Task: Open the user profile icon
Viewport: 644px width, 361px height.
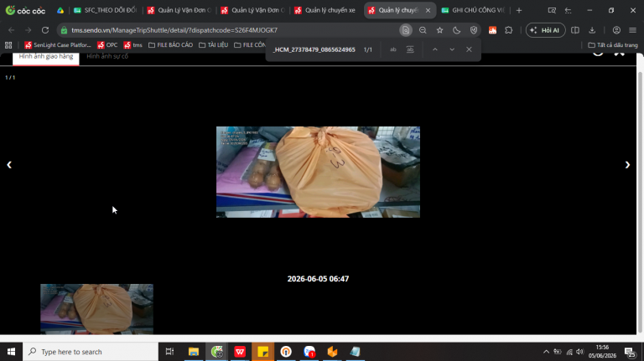Action: tap(616, 30)
